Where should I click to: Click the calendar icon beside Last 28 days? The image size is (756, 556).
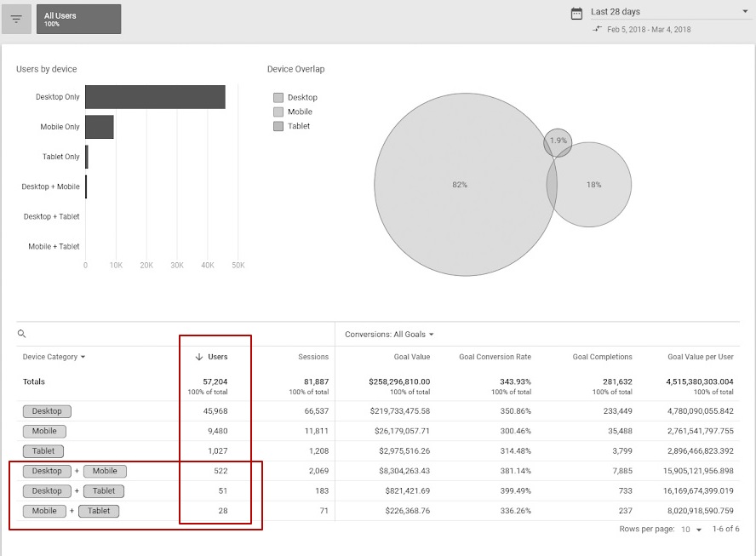click(576, 13)
